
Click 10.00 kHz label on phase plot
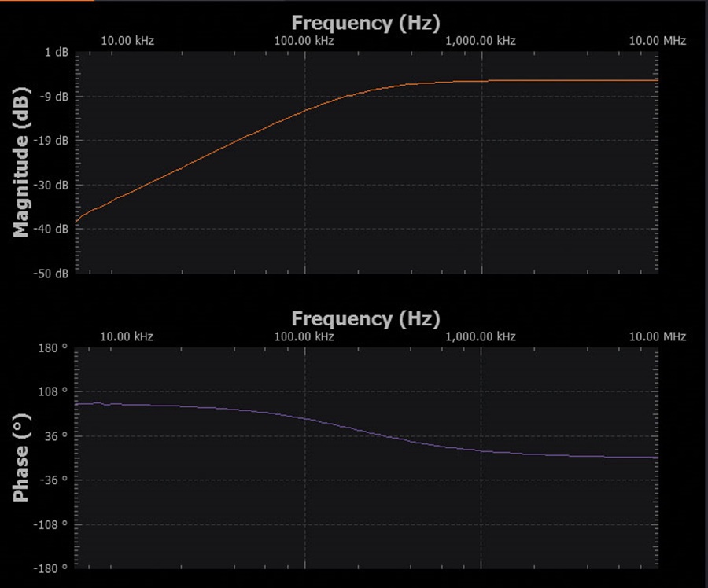click(127, 336)
